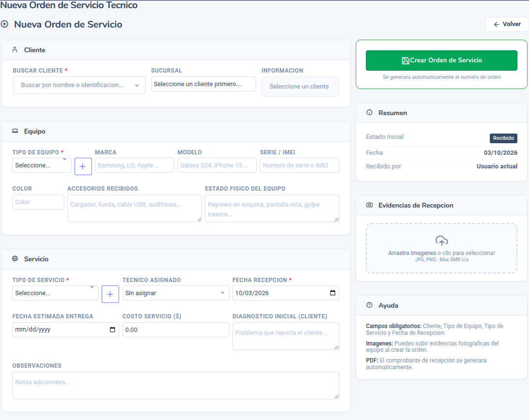529x420 pixels.
Task: Open the Tecnico Asignado dropdown
Action: coord(175,293)
